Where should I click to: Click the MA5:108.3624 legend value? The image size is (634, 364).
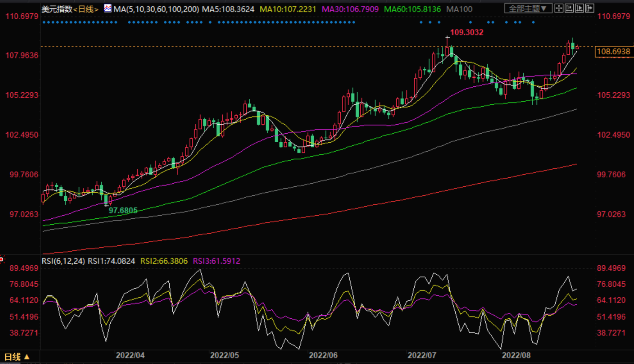click(x=228, y=9)
